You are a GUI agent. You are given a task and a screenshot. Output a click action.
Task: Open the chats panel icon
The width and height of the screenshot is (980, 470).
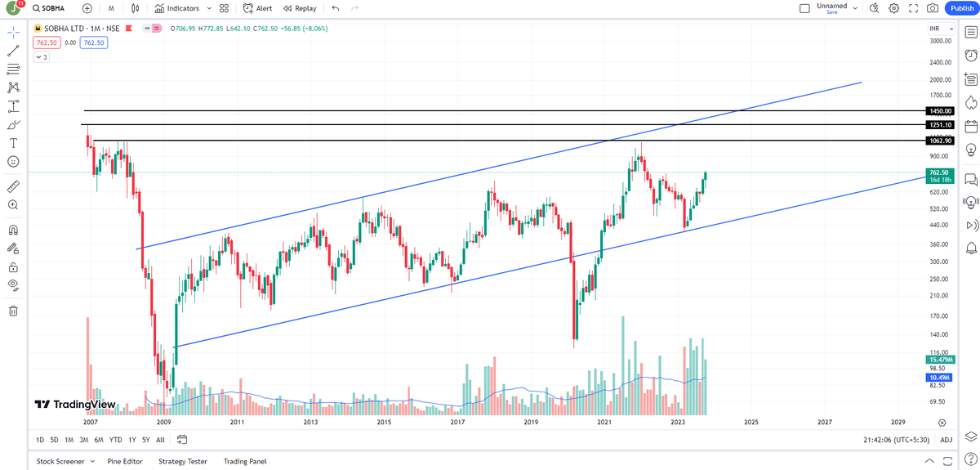[971, 179]
